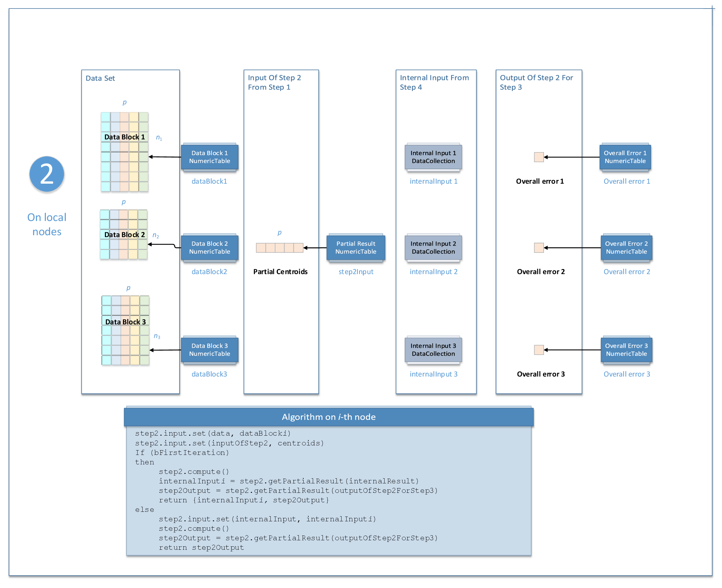Click the Partial Centroids row strip
722x588 pixels.
279,248
